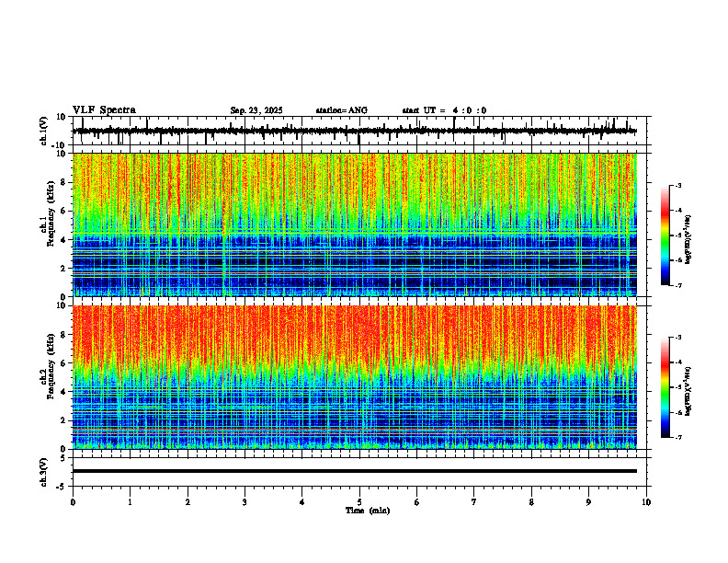Click tick label "0" on the Time axis

[x=73, y=502]
